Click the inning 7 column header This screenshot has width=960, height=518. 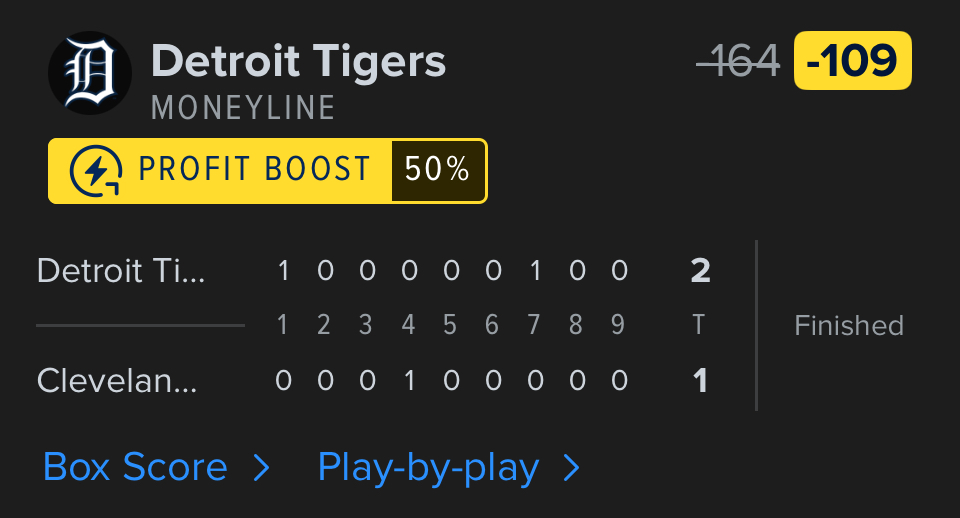[535, 325]
